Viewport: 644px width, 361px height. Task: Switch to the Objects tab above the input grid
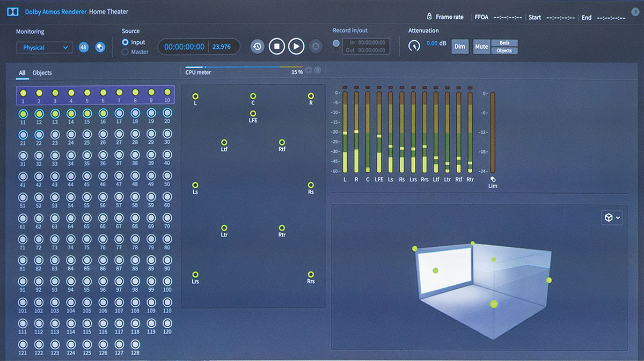coord(42,73)
